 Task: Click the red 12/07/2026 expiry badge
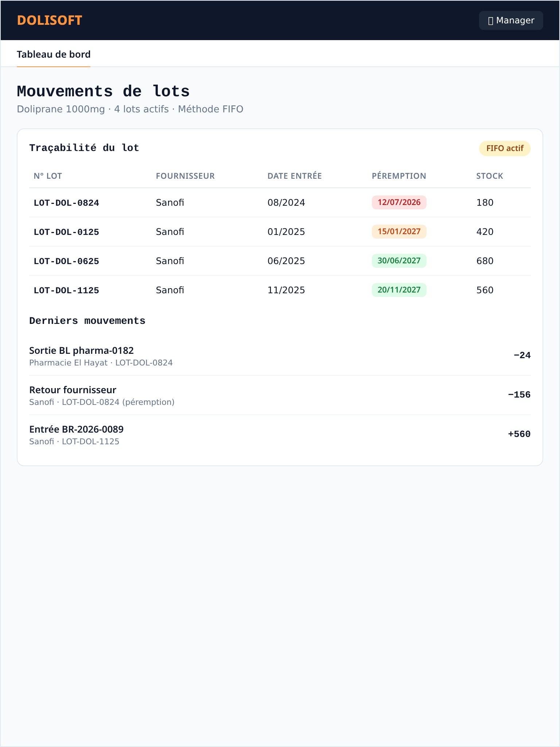tap(399, 202)
